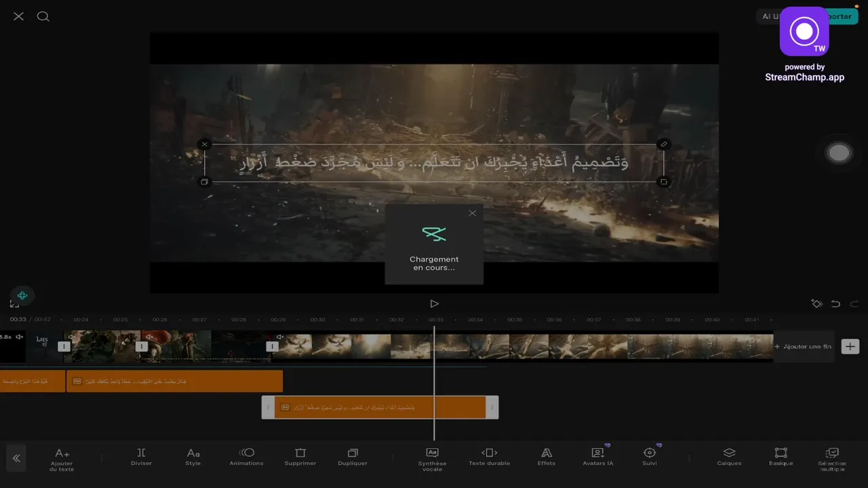Viewport: 868px width, 488px height.
Task: Edit text using the pencil corner handle
Action: (x=664, y=144)
